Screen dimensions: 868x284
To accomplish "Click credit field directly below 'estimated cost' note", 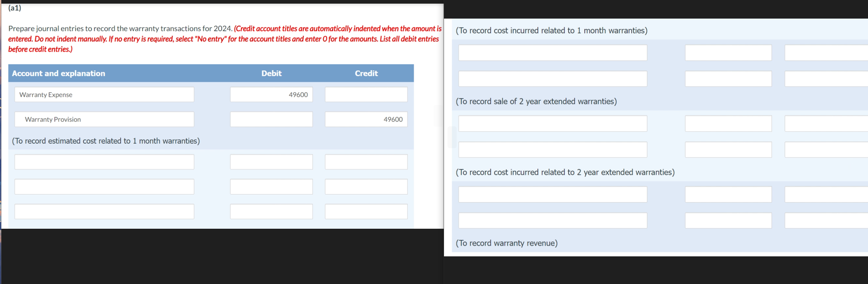I will [x=366, y=162].
